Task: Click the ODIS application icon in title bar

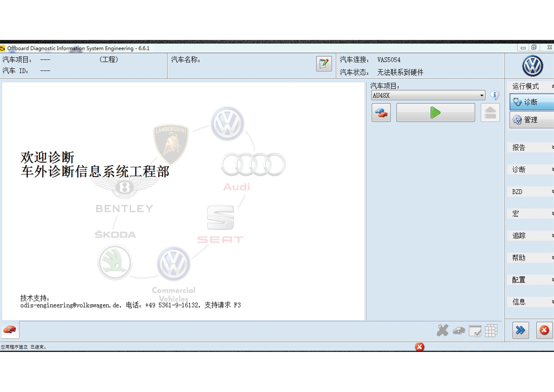Action: click(3, 48)
